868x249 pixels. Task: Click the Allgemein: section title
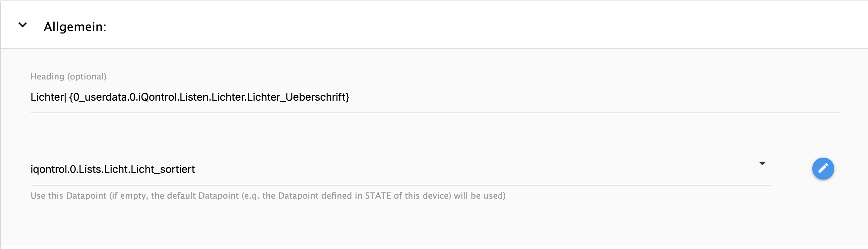point(75,26)
